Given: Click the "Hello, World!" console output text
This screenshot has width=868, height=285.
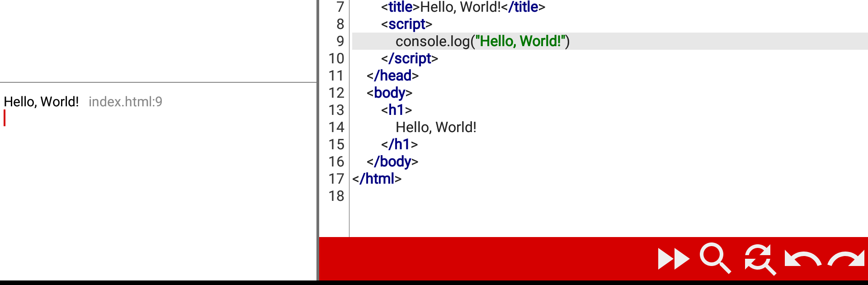Looking at the screenshot, I should pos(41,102).
